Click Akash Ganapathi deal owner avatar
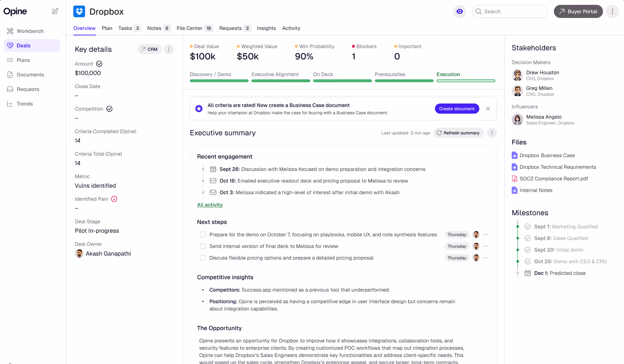 (x=79, y=253)
